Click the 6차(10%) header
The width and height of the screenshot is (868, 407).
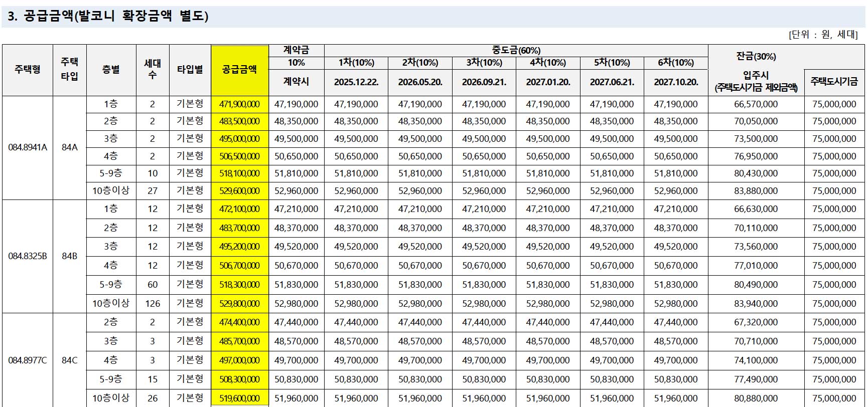pyautogui.click(x=676, y=63)
